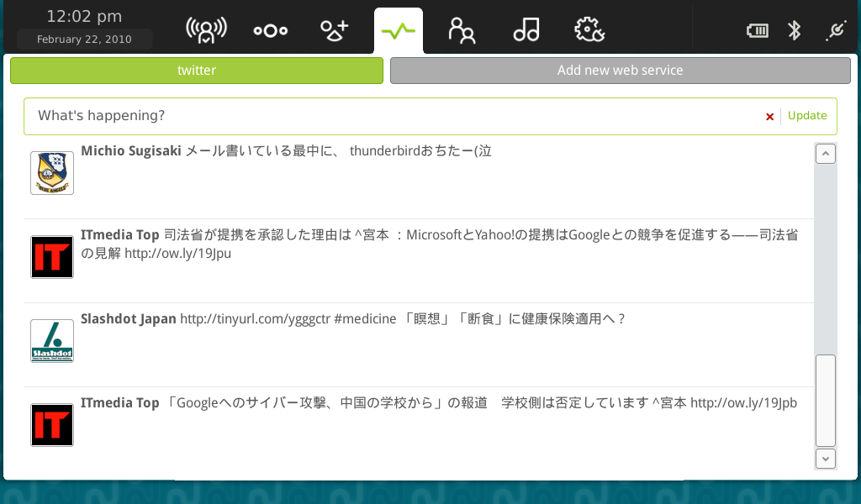Select the status activity panel tab
Image resolution: width=861 pixels, height=504 pixels.
point(399,31)
